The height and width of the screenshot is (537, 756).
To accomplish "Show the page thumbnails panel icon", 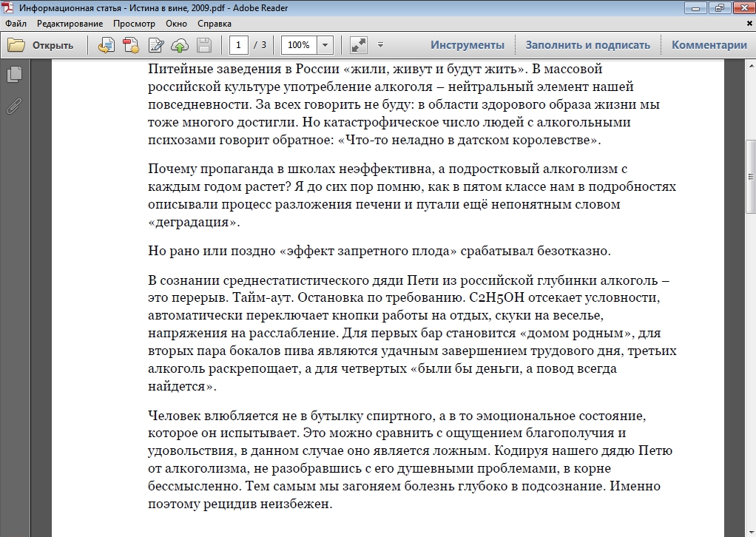I will point(15,74).
